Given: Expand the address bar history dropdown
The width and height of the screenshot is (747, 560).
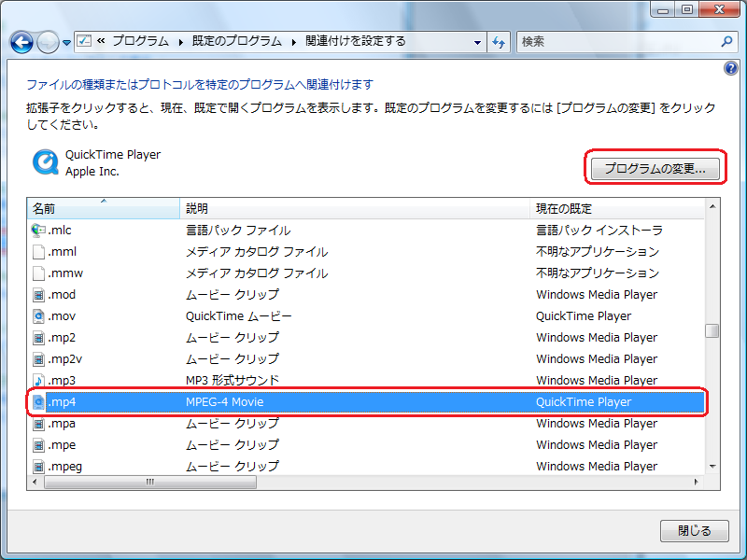Looking at the screenshot, I should pos(477,42).
